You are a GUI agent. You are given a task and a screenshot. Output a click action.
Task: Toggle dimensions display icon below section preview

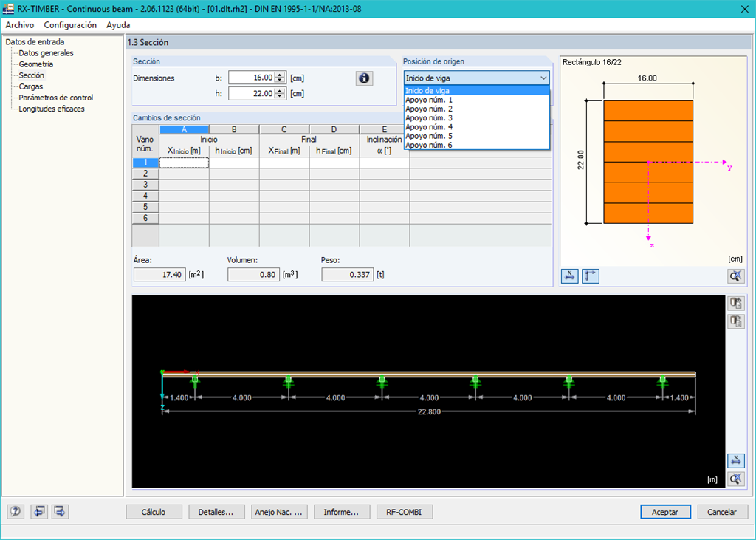[569, 276]
